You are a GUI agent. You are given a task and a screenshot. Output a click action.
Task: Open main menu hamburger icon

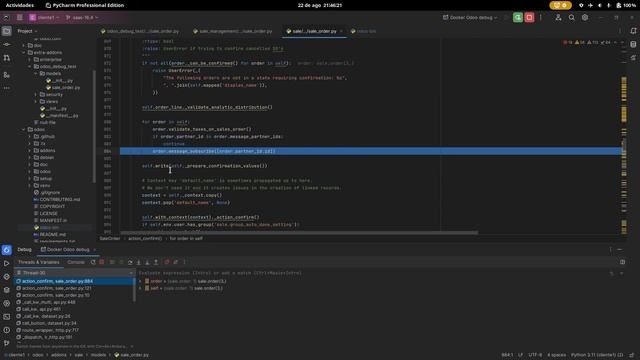(20, 18)
